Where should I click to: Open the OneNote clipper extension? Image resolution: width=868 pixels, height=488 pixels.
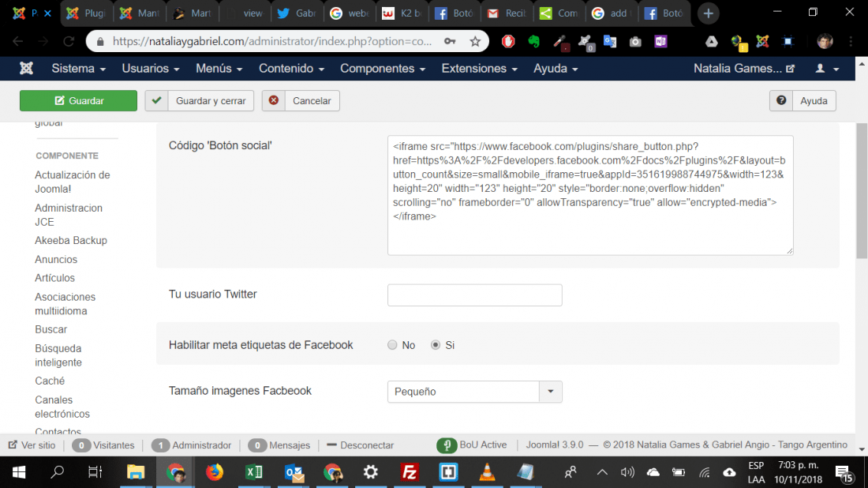coord(660,42)
